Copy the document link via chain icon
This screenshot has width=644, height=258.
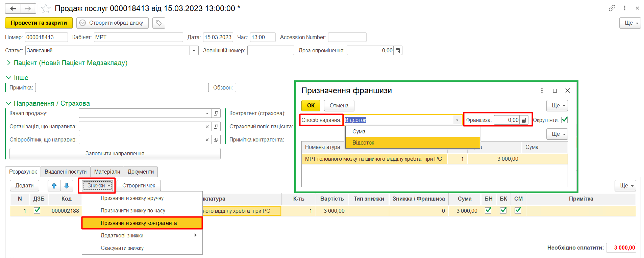point(612,8)
